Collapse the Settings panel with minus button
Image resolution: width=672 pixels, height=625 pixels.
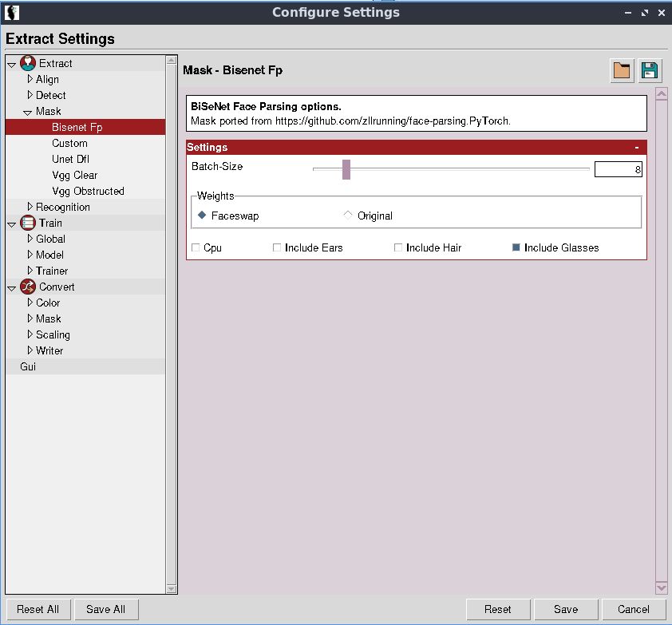pyautogui.click(x=637, y=148)
